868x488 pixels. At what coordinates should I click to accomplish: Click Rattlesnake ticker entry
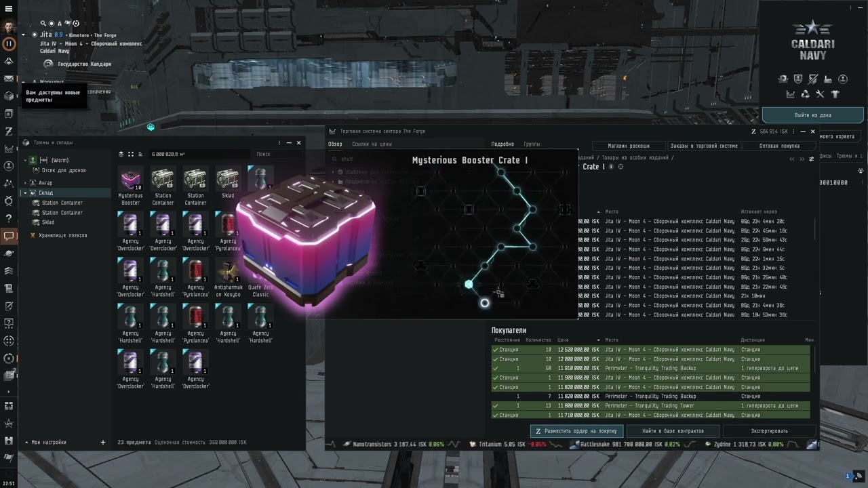pos(629,445)
